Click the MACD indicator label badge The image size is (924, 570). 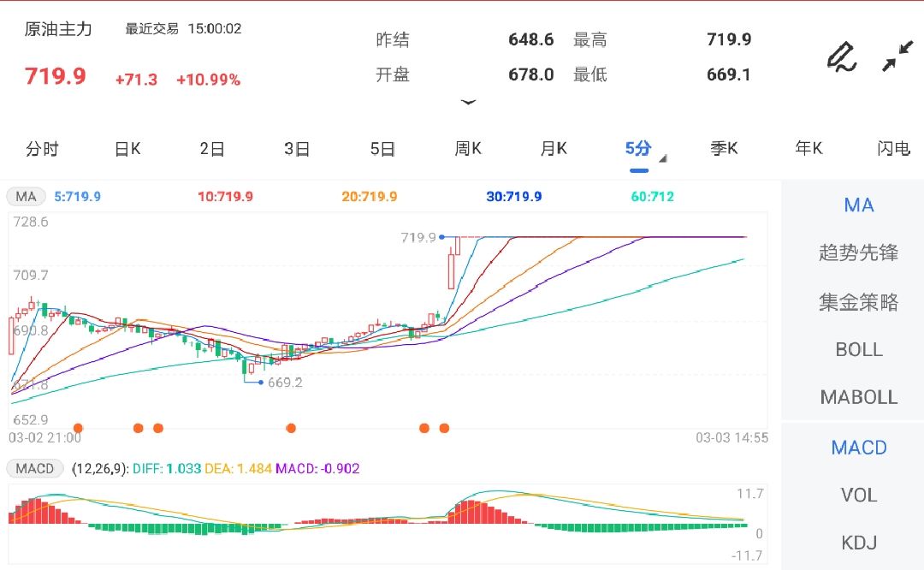point(35,468)
